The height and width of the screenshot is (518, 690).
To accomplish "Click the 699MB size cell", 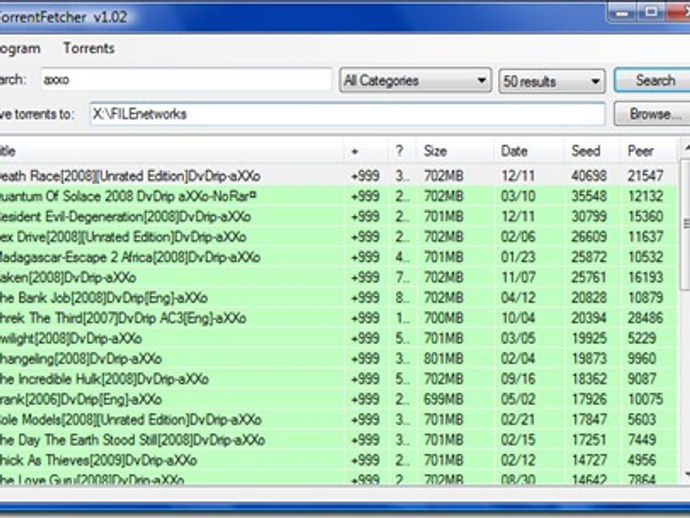I will [444, 399].
